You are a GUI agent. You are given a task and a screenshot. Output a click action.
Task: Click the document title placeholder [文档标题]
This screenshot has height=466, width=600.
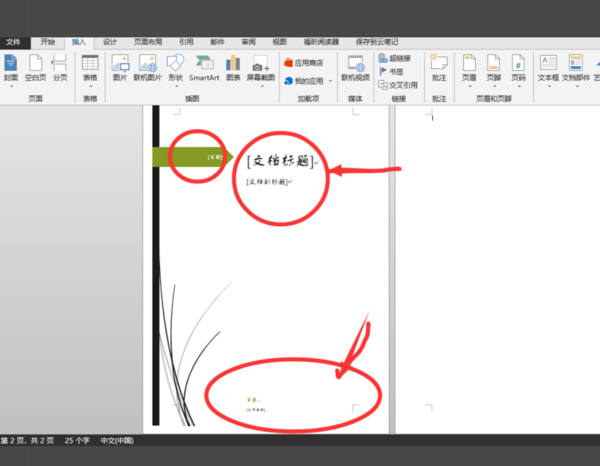tap(280, 161)
